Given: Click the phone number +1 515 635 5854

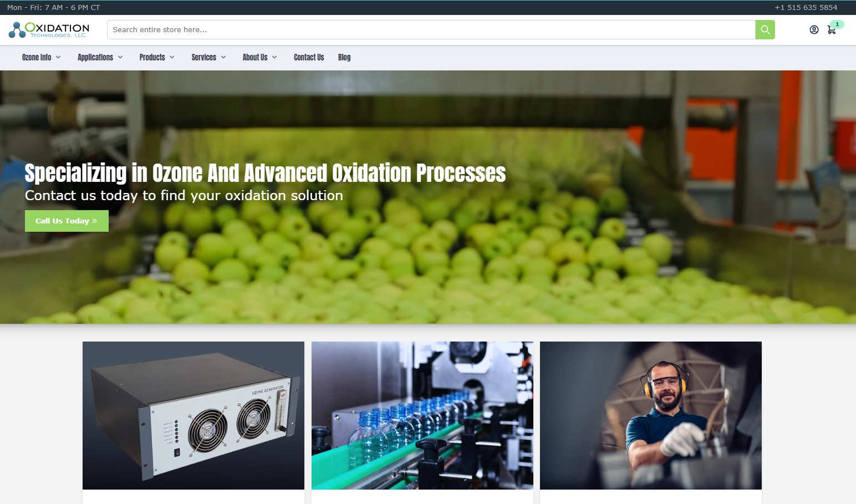Looking at the screenshot, I should click(x=806, y=8).
